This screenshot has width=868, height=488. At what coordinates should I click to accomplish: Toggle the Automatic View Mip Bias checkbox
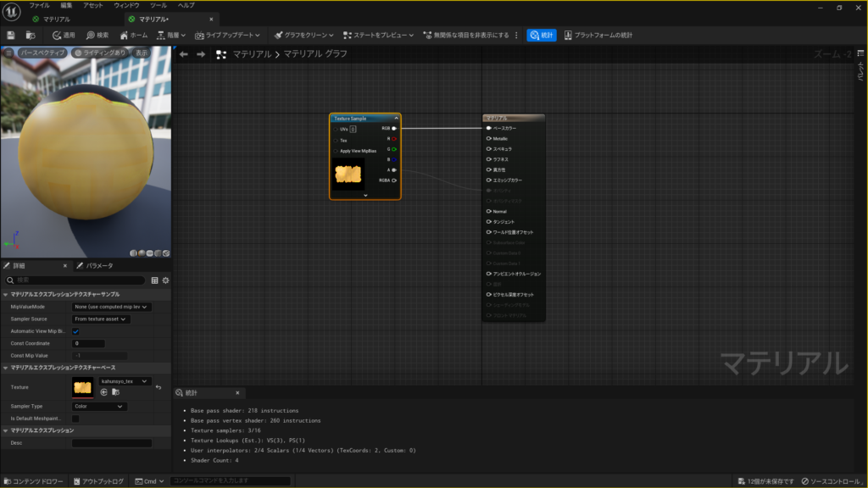[x=75, y=331]
